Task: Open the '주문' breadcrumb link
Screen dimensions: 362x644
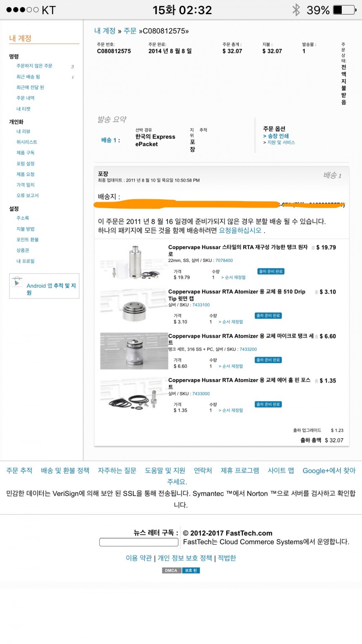Action: point(130,31)
